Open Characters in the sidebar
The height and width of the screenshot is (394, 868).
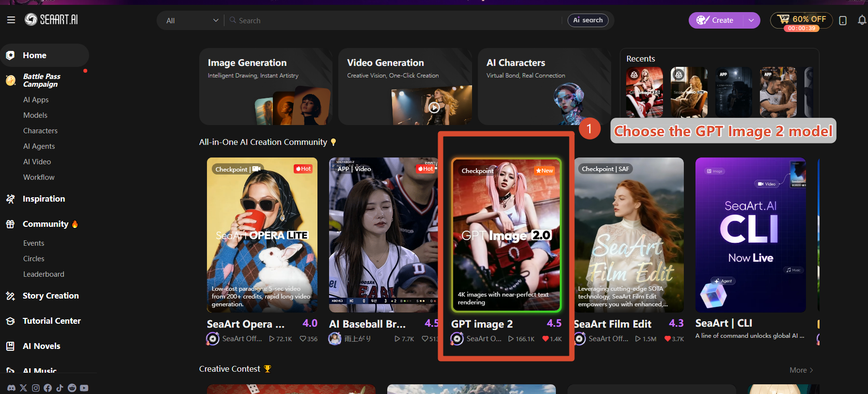40,131
